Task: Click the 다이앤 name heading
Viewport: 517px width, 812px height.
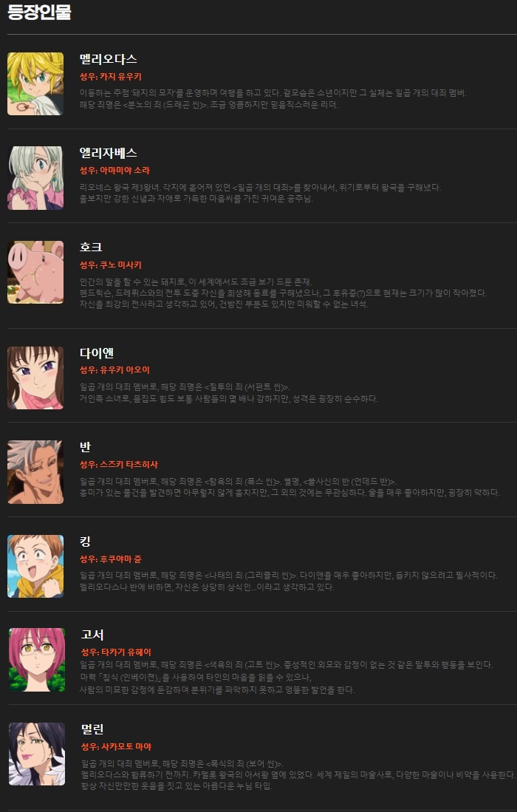Action: point(97,353)
